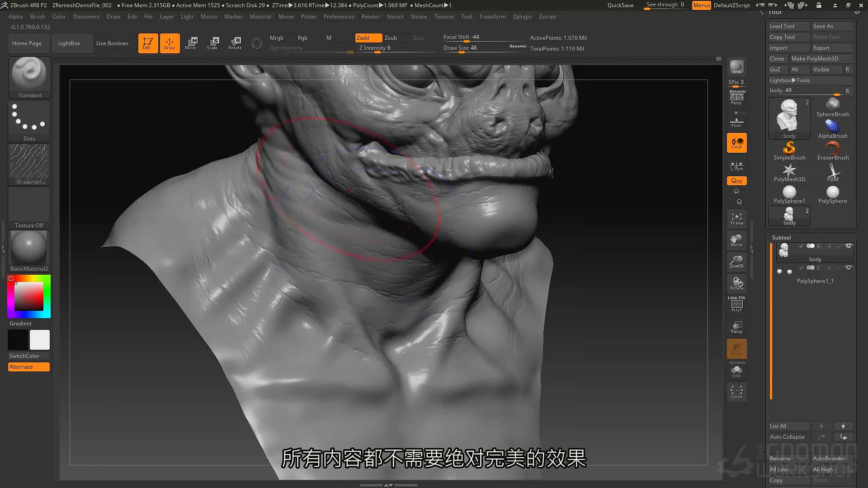The width and height of the screenshot is (868, 488).
Task: Enable PolyF Line Fill display
Action: click(x=736, y=304)
